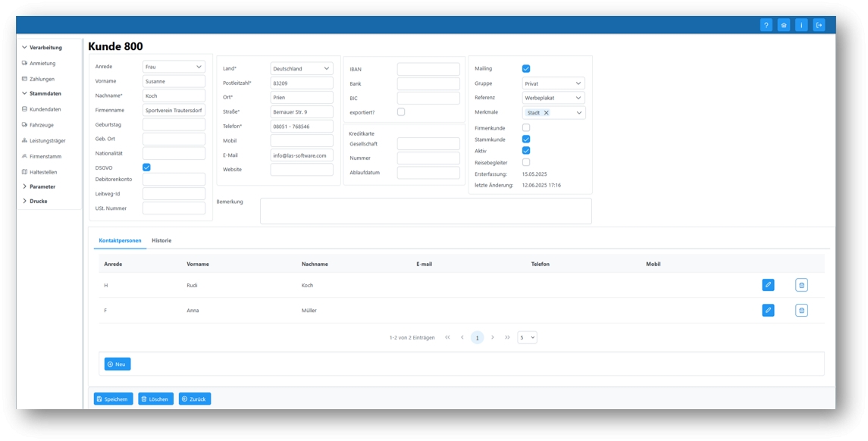Switch to the Historie tab

(x=161, y=241)
